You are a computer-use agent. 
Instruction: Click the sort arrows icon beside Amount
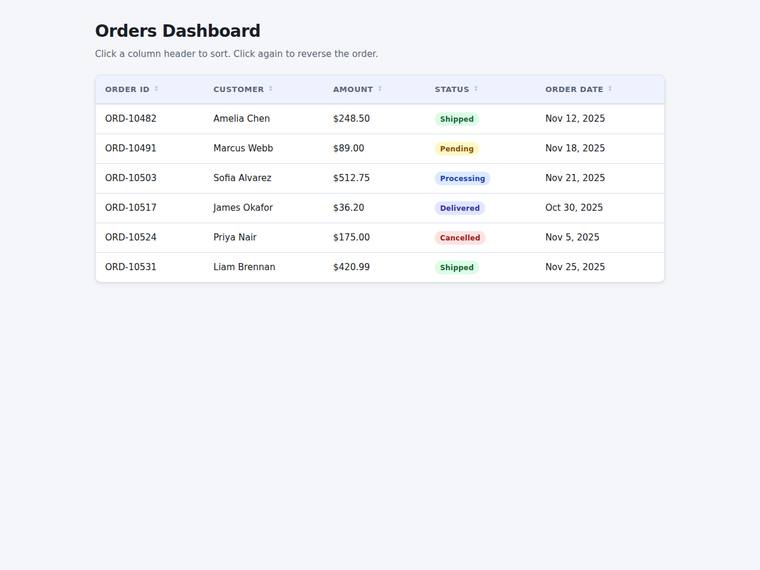coord(380,89)
